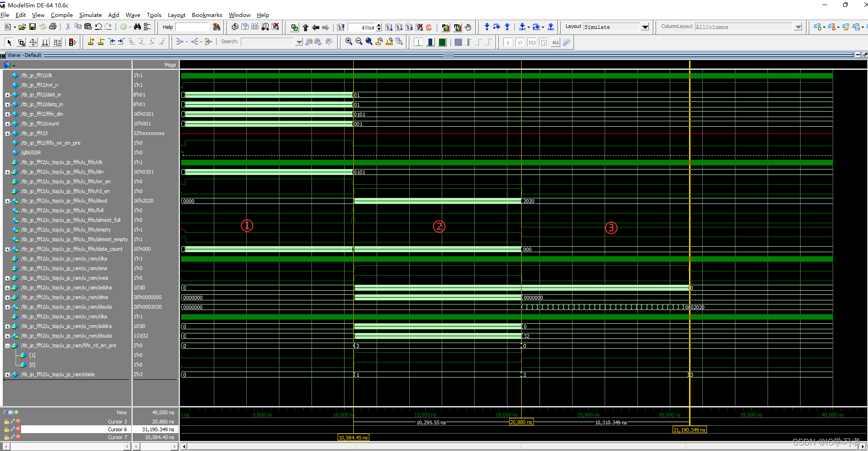The width and height of the screenshot is (868, 451).
Task: Save with the floppy disk icon
Action: [33, 27]
